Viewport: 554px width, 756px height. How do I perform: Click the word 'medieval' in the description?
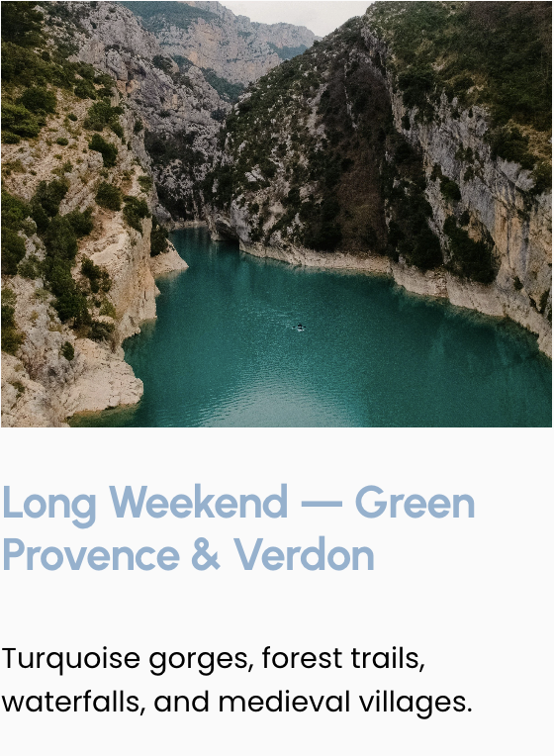coord(284,701)
